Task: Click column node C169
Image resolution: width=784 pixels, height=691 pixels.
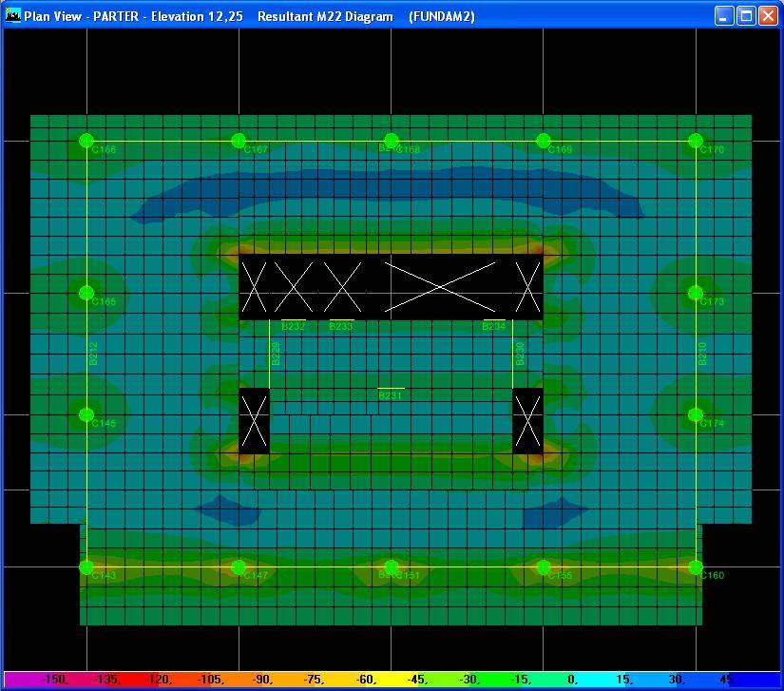Action: 544,141
